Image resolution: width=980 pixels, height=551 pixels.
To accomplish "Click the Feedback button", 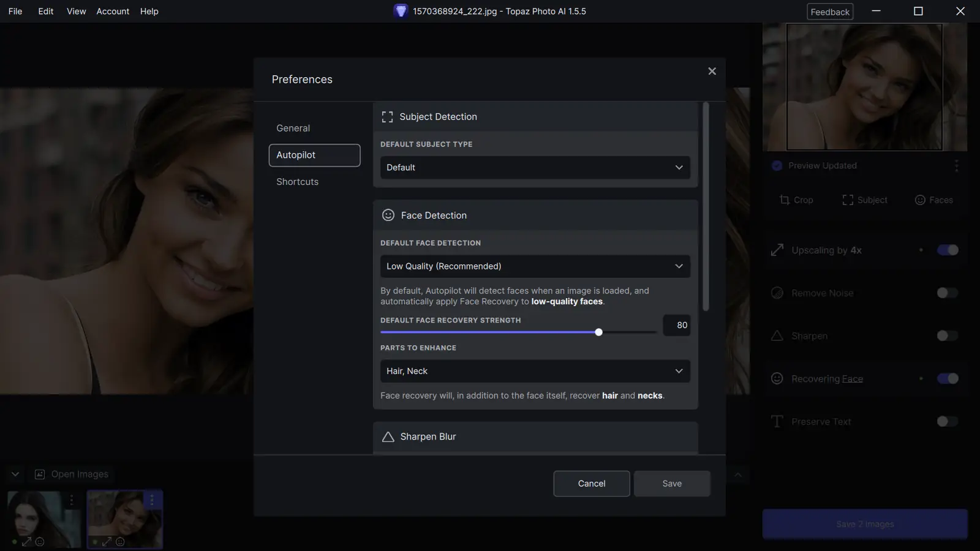I will click(830, 12).
